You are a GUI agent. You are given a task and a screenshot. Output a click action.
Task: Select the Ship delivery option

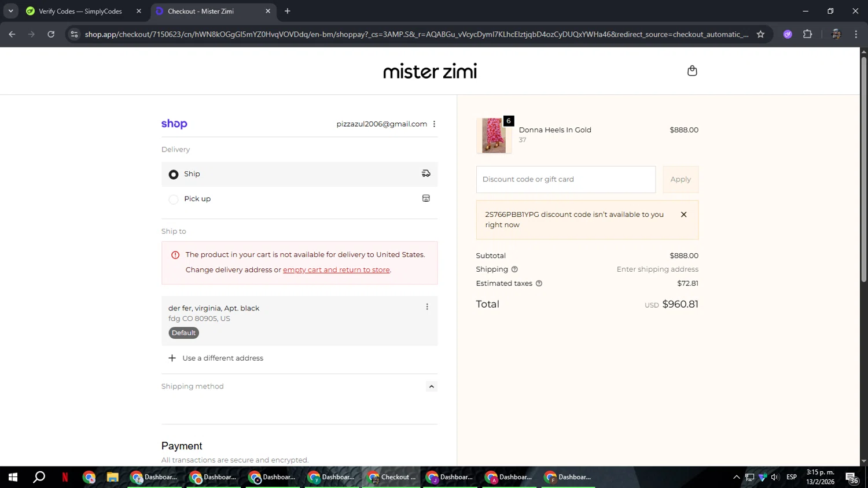click(x=299, y=174)
